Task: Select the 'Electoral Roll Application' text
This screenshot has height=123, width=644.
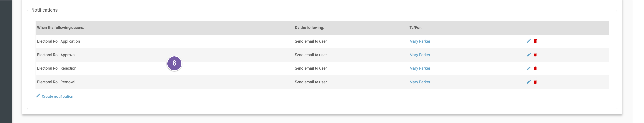Action: tap(58, 41)
